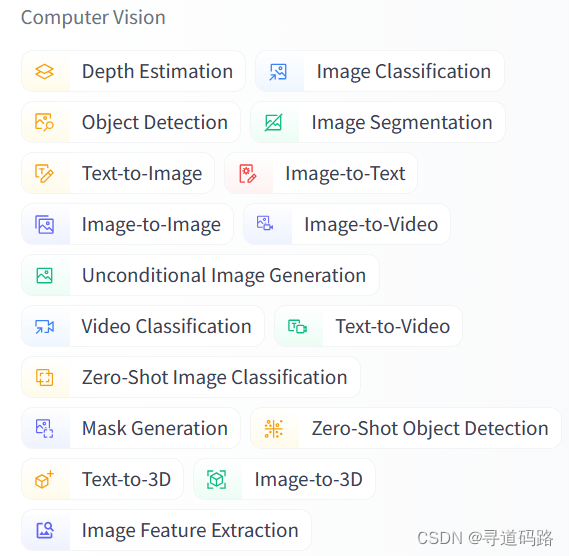Click the Image Segmentation green icon
This screenshot has width=569, height=556.
(273, 122)
